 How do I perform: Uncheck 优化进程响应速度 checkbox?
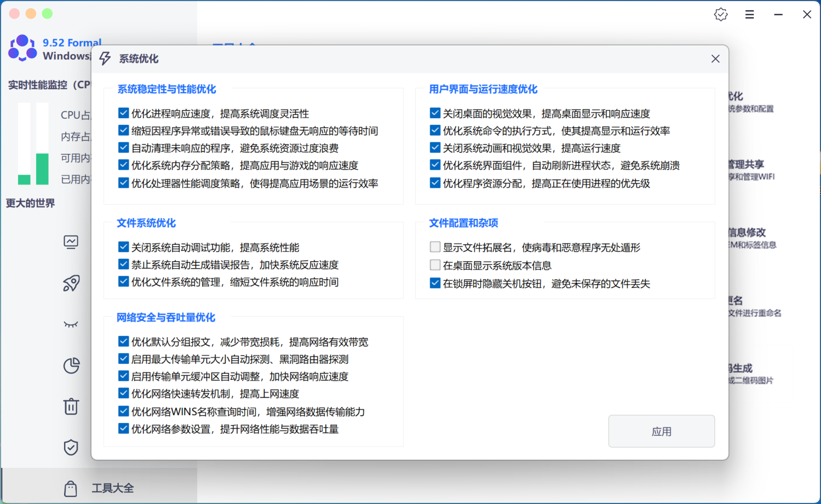coord(124,113)
